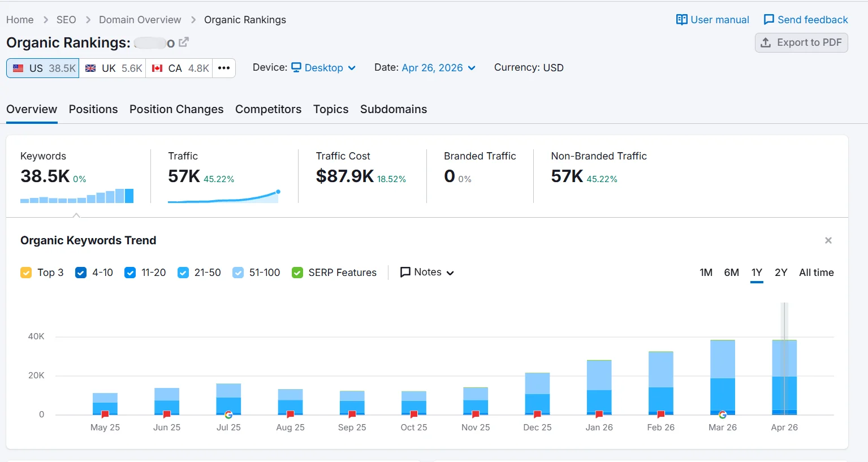Open the Competitors tab
Screen dimensions: 868x462
coord(268,109)
